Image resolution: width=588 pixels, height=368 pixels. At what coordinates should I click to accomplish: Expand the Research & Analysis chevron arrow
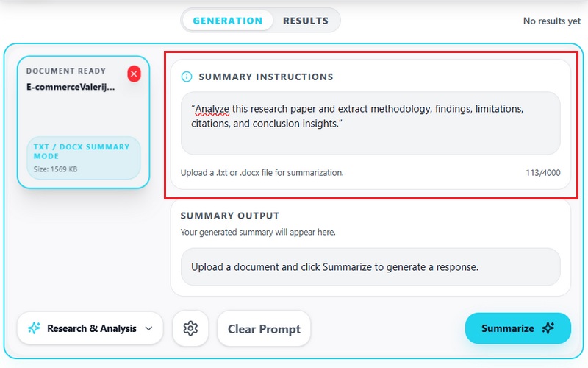pos(149,328)
